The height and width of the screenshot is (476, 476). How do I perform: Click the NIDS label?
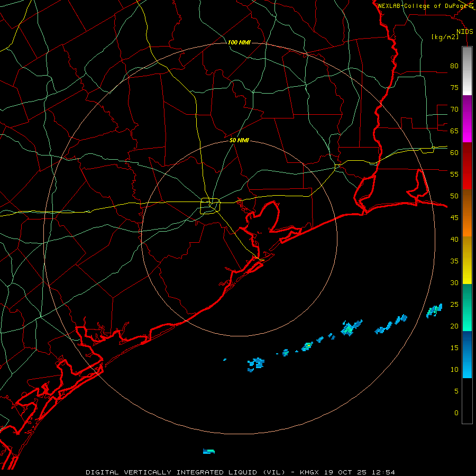(x=465, y=32)
